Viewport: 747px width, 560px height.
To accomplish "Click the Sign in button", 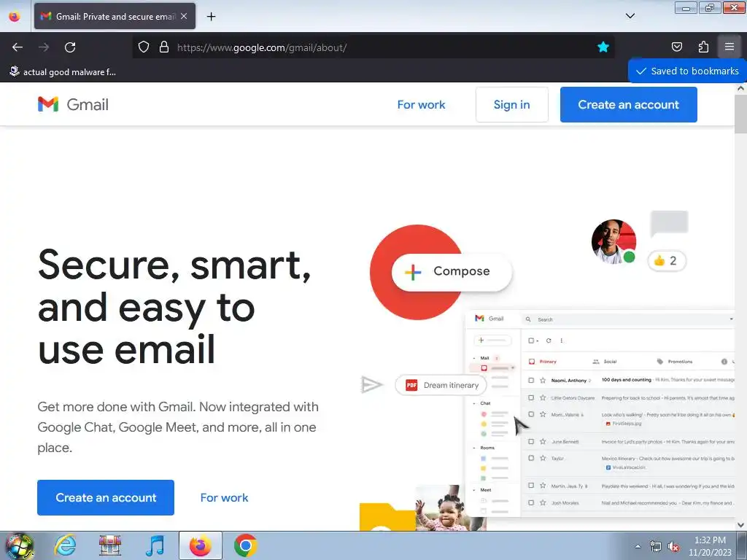I will click(511, 104).
